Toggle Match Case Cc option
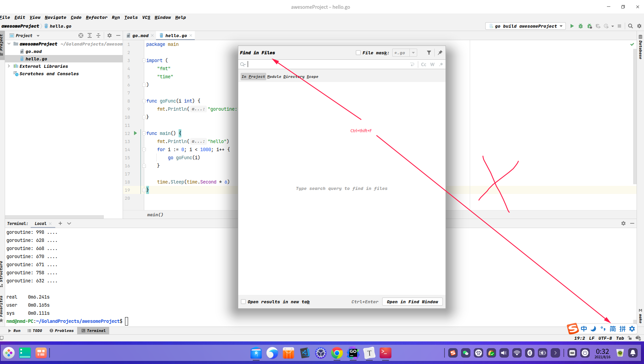This screenshot has width=644, height=364. [424, 64]
